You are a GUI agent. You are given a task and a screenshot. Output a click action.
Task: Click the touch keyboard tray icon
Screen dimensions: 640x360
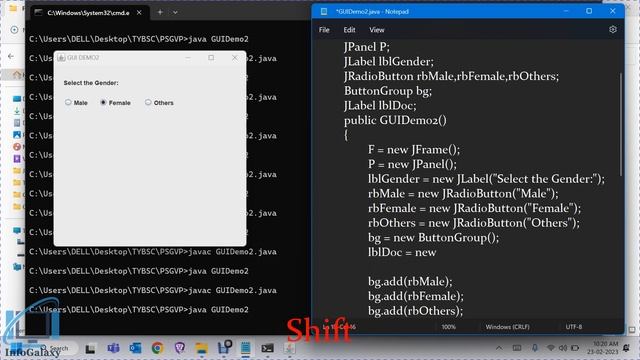tap(517, 348)
